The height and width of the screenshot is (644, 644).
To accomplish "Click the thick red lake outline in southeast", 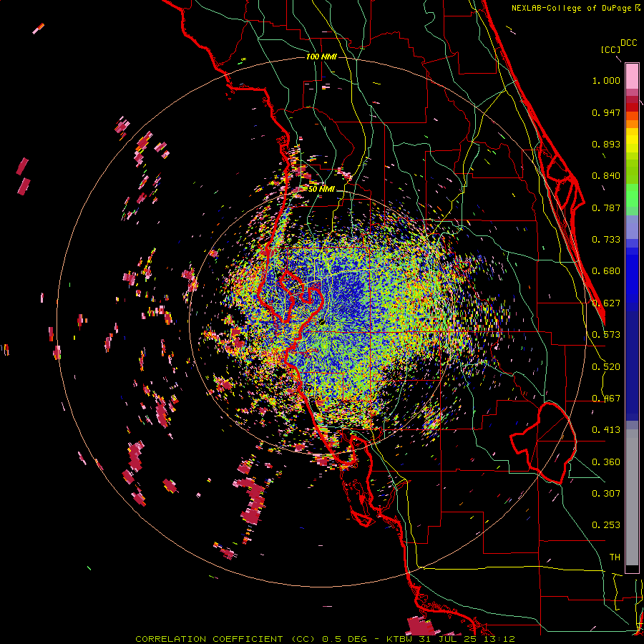I will pos(543,443).
